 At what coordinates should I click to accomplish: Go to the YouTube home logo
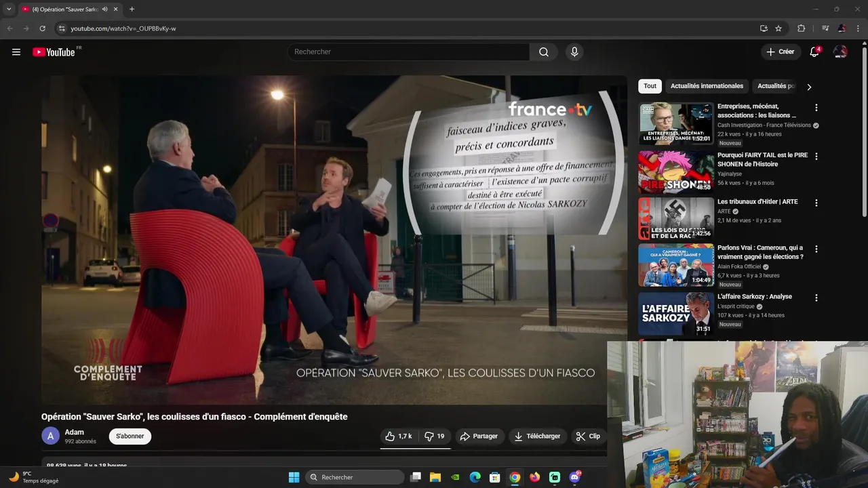(x=54, y=52)
